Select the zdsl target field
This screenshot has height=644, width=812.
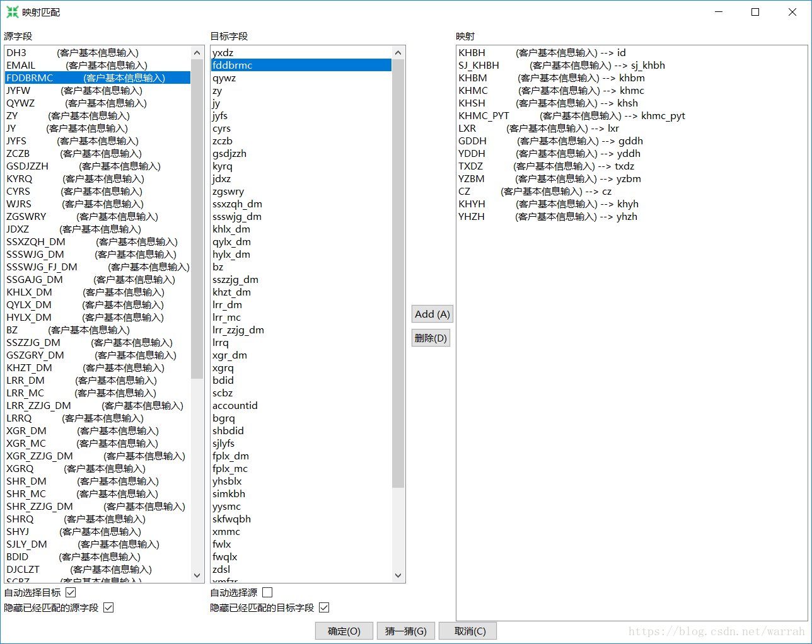(x=301, y=570)
